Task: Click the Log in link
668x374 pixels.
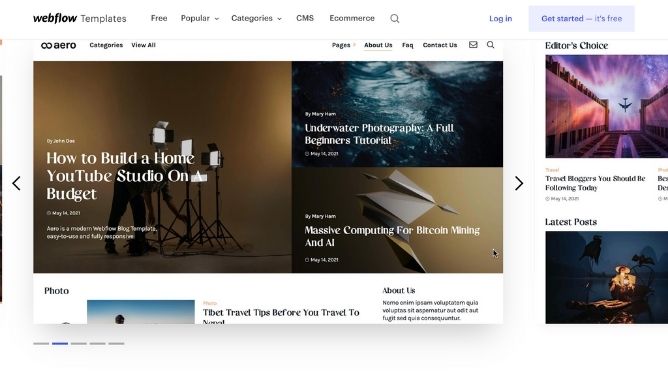Action: tap(501, 18)
